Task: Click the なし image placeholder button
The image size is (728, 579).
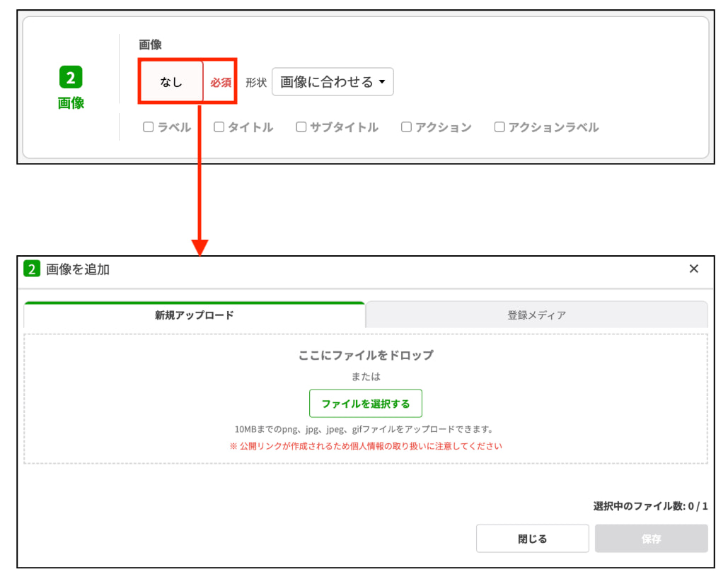Action: tap(172, 81)
